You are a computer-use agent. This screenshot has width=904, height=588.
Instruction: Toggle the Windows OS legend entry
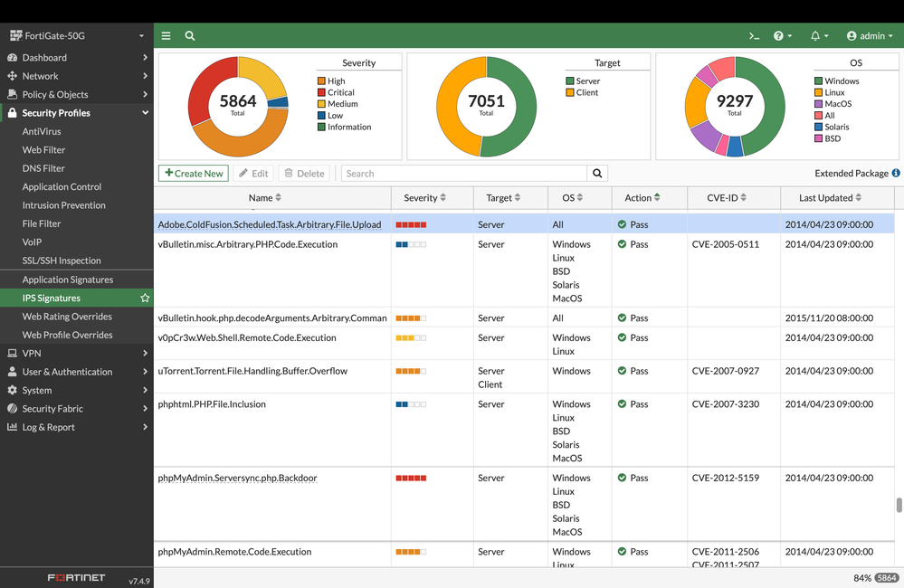tap(841, 81)
